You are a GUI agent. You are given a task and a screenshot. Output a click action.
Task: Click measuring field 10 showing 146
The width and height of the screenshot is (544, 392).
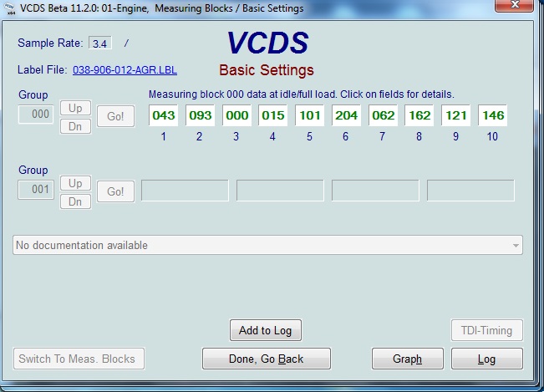pos(493,115)
